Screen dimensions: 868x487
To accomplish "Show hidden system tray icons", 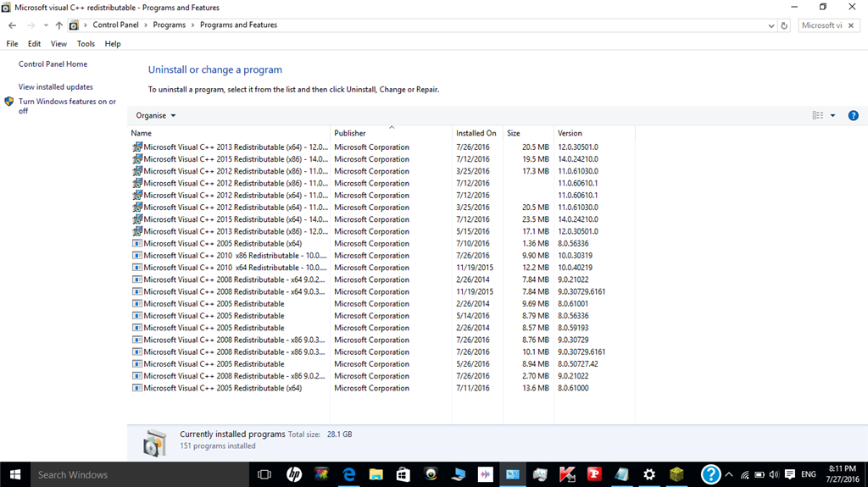I will (729, 474).
